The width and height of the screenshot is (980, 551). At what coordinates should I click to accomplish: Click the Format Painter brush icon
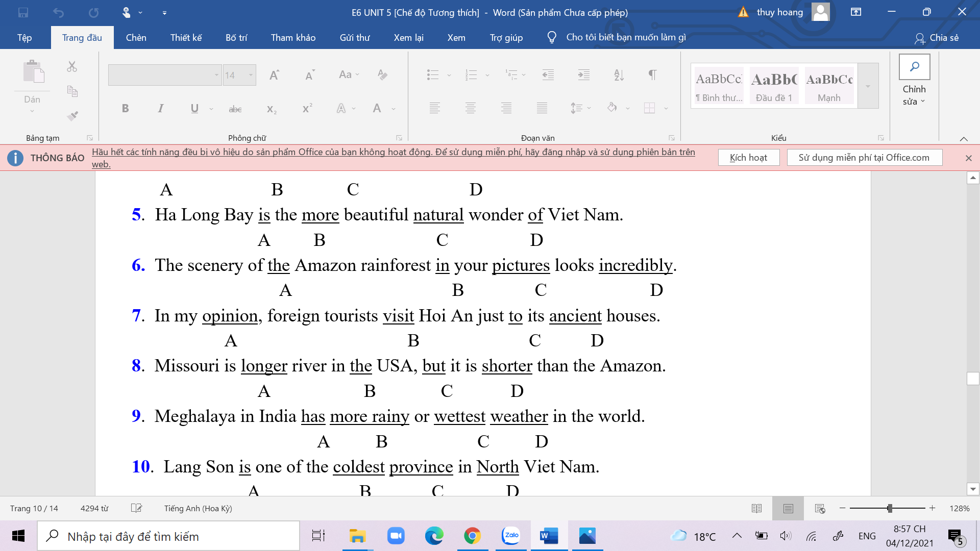coord(72,116)
